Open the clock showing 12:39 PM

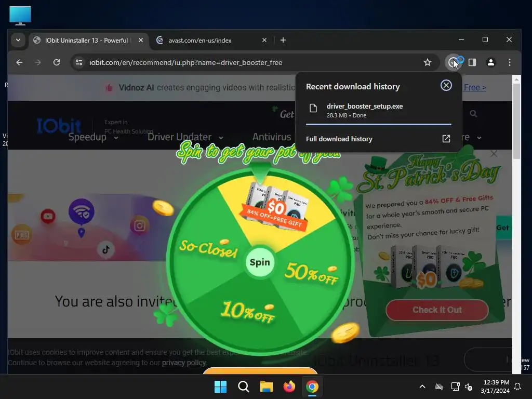[x=495, y=387]
